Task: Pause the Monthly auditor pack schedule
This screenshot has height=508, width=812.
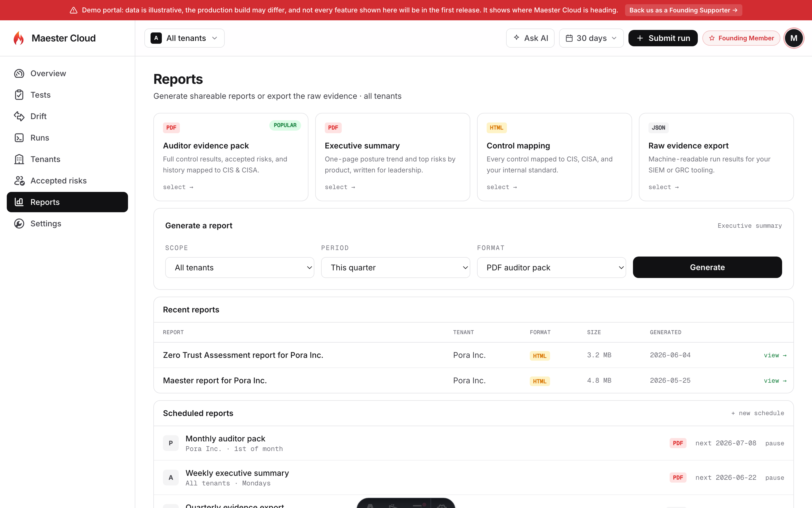Action: point(775,443)
